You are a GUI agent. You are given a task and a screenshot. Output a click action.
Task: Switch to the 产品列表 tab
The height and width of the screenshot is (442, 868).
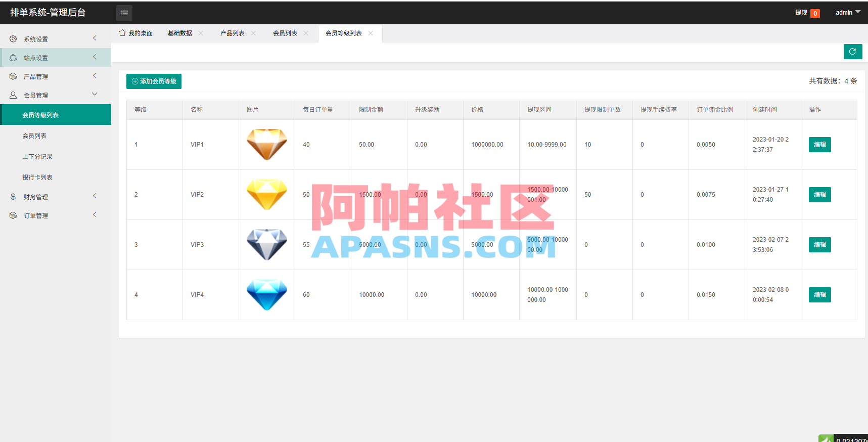[x=233, y=33]
